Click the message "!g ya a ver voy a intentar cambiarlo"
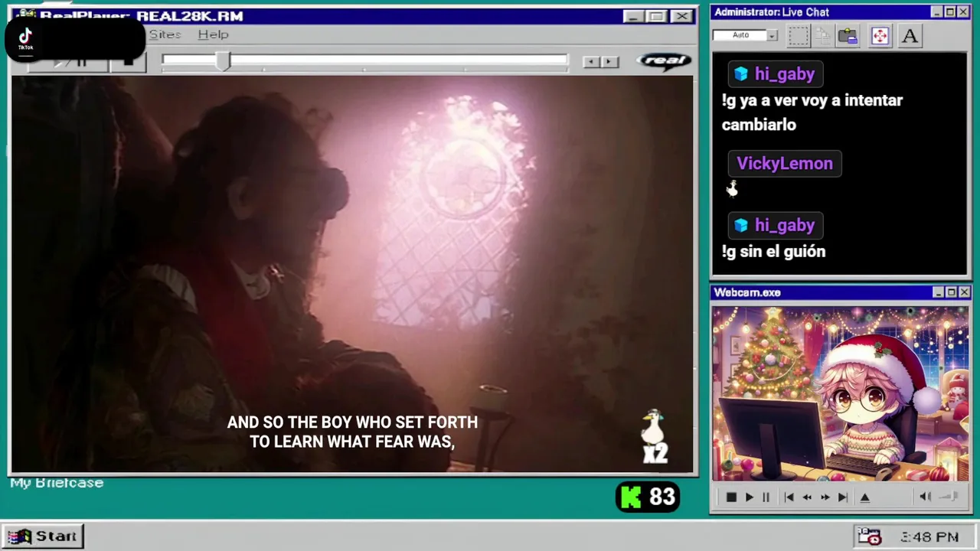The width and height of the screenshot is (980, 551). coord(812,112)
